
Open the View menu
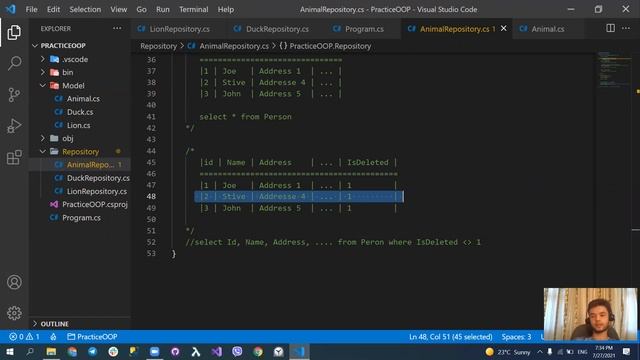click(x=118, y=9)
